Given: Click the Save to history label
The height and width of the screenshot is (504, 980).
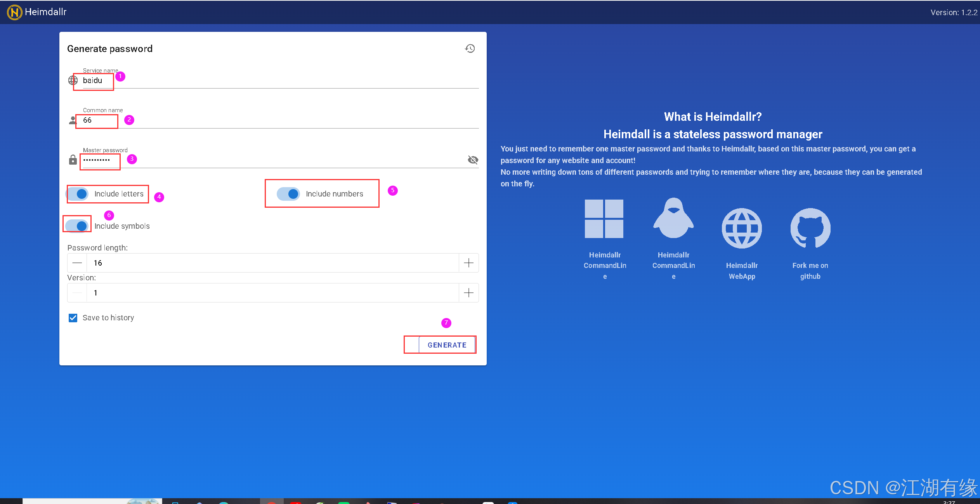Looking at the screenshot, I should pos(108,318).
